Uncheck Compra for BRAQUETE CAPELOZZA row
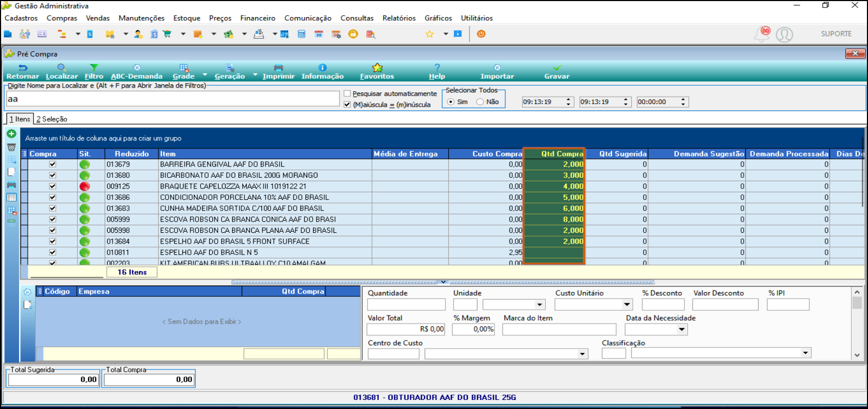The height and width of the screenshot is (409, 868). [52, 186]
